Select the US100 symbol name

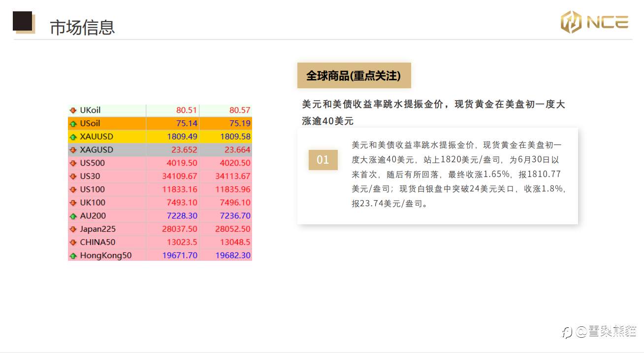(x=92, y=189)
